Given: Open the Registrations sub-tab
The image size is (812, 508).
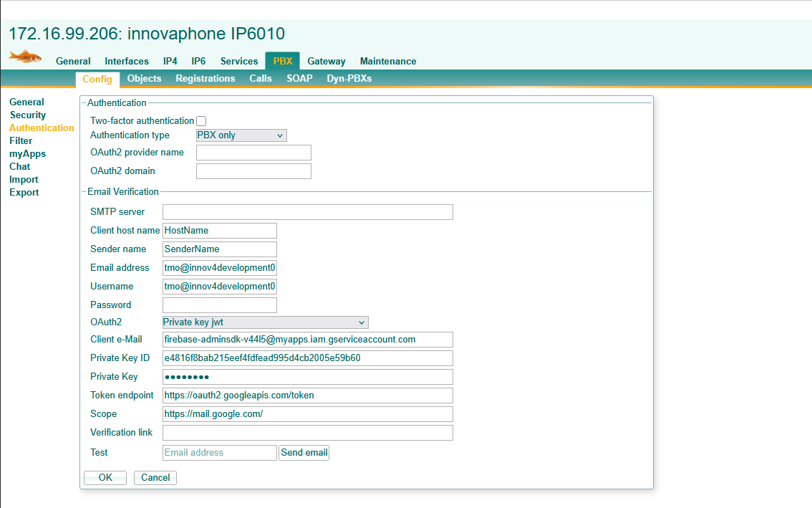Looking at the screenshot, I should 205,79.
